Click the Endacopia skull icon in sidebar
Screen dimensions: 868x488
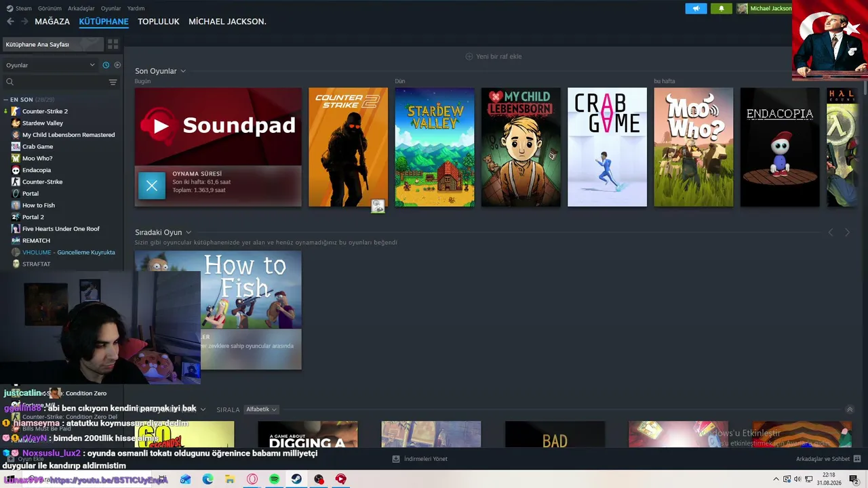[16, 170]
